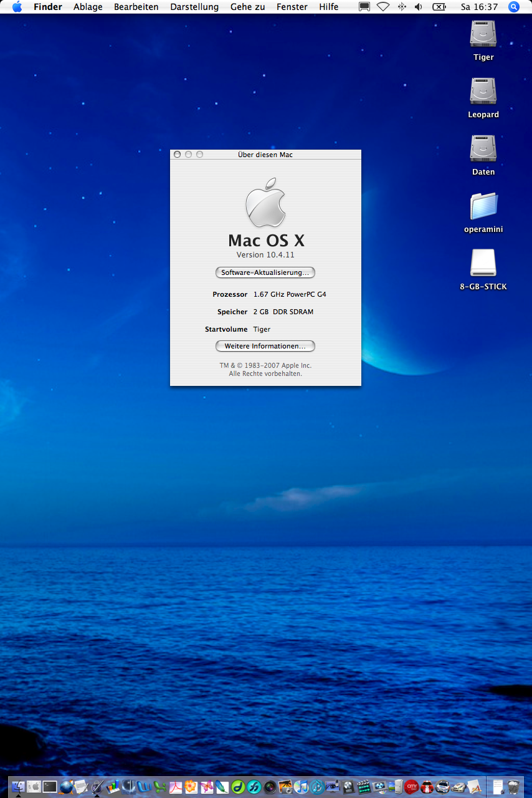Open the AirPort status menu

click(x=383, y=7)
